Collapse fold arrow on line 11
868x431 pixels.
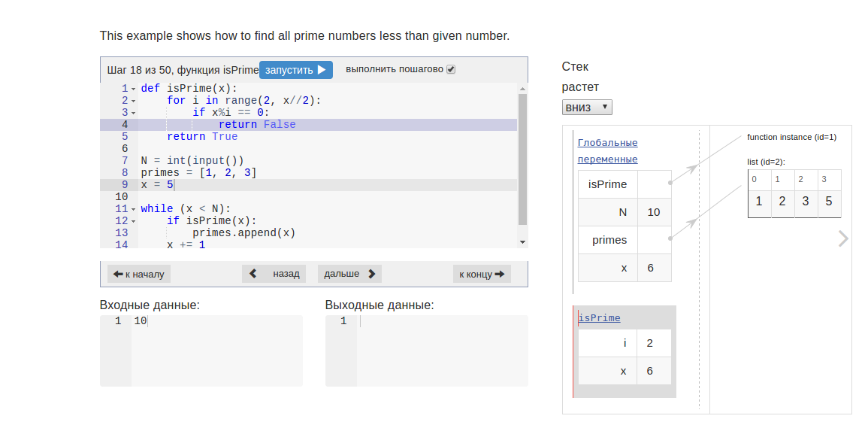tap(134, 209)
